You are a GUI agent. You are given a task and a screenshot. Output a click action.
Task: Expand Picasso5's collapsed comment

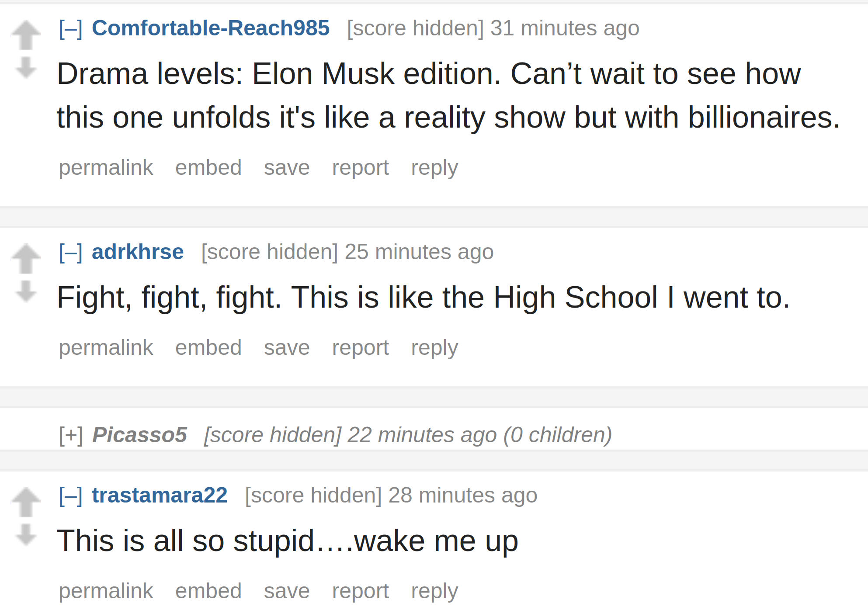tap(71, 435)
